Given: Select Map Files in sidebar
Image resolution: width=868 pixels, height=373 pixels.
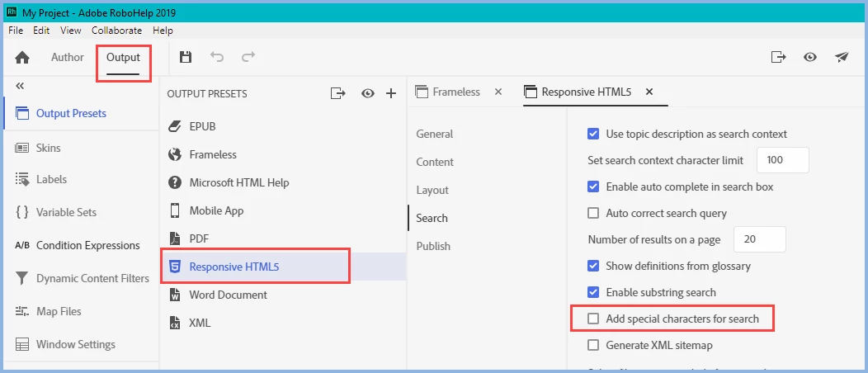Looking at the screenshot, I should pyautogui.click(x=59, y=312).
